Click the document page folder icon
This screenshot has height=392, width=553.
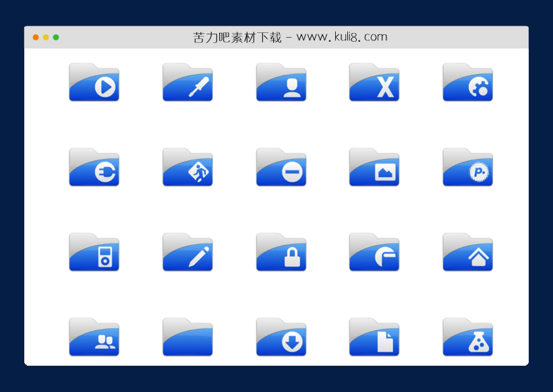374,337
